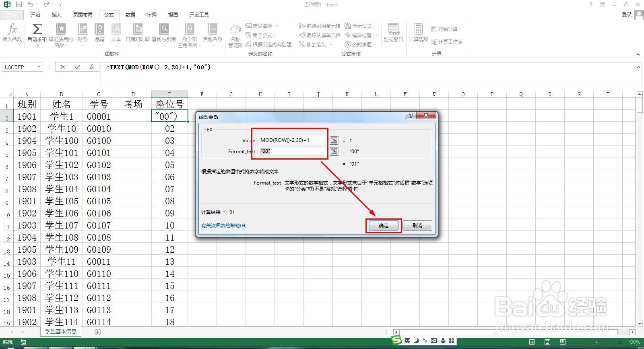Screen dimensions: 644x349
Task: Open Recently Used functions (最近使用的函数)
Action: pos(61,35)
